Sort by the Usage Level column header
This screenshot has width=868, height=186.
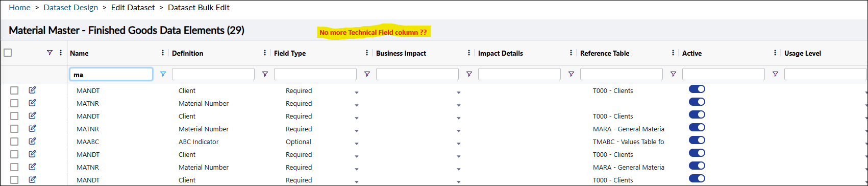pyautogui.click(x=803, y=53)
